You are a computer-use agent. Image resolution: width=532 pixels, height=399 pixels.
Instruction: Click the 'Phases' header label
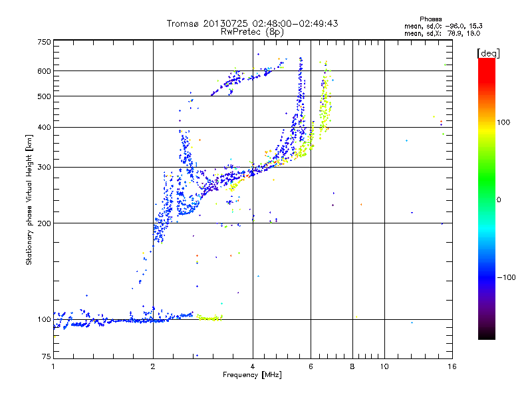coord(430,19)
